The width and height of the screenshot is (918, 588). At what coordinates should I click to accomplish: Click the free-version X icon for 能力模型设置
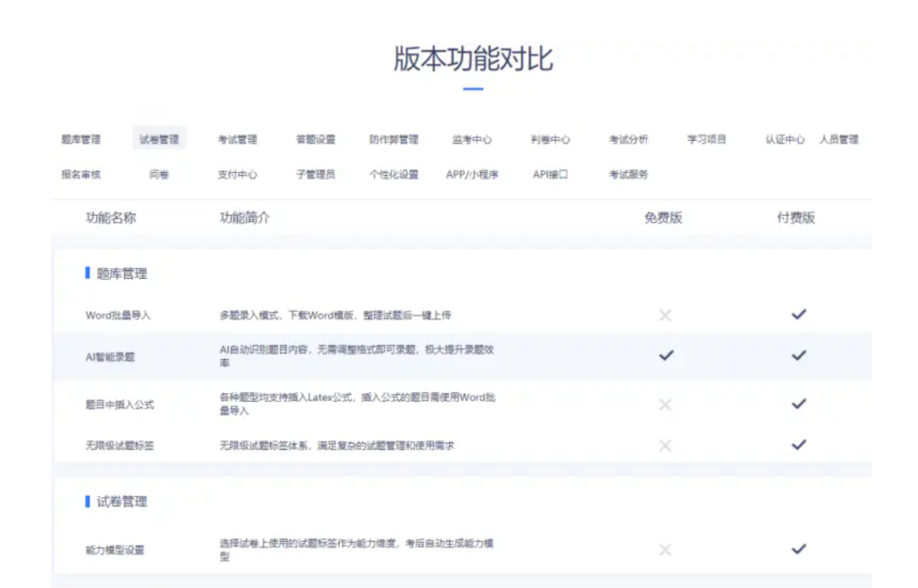point(665,550)
